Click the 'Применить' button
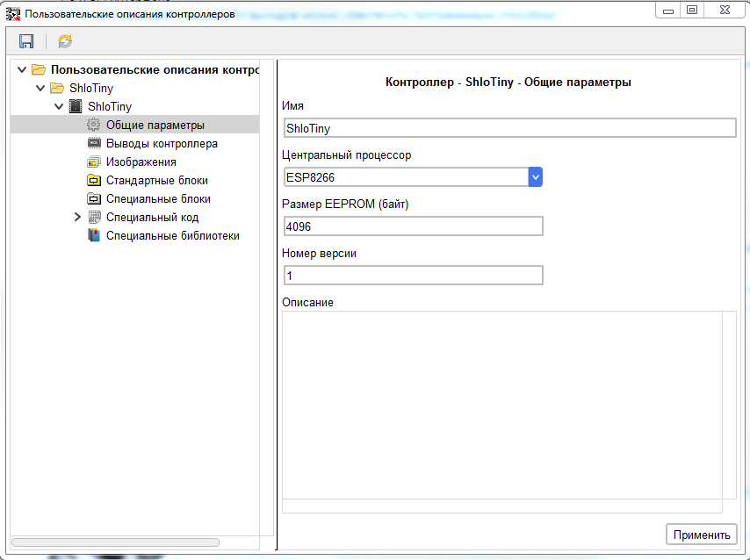 click(x=702, y=535)
